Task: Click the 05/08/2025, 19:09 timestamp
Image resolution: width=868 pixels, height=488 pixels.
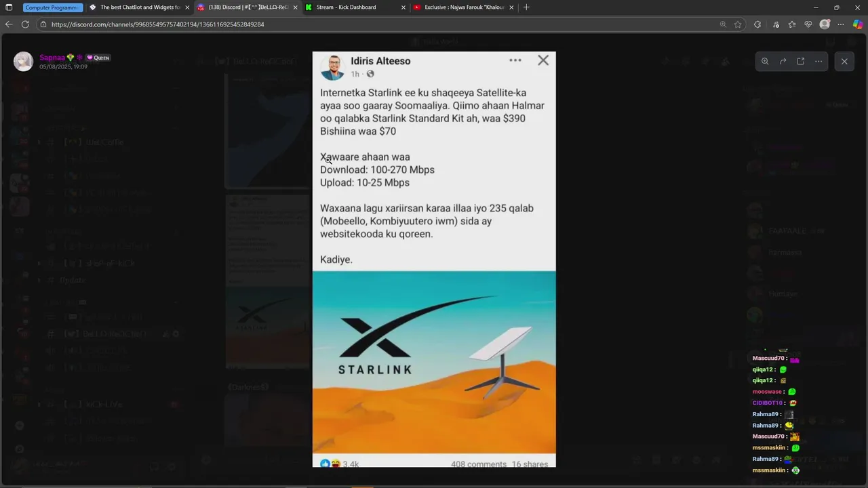Action: [x=63, y=67]
